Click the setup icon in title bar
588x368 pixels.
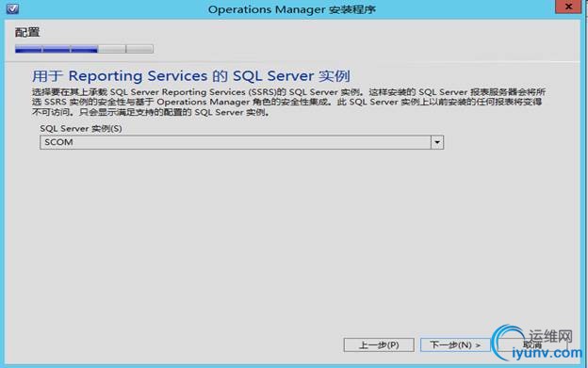12,8
